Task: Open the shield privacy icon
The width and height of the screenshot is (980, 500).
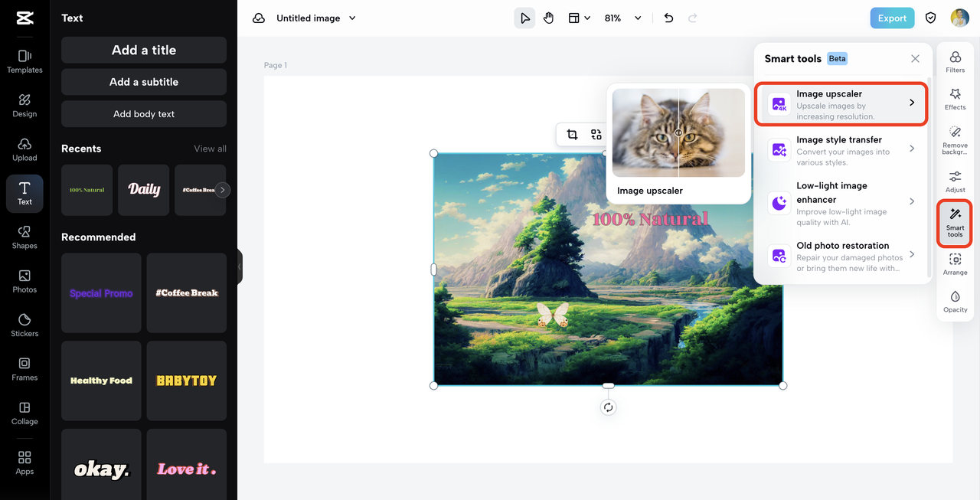Action: click(931, 18)
